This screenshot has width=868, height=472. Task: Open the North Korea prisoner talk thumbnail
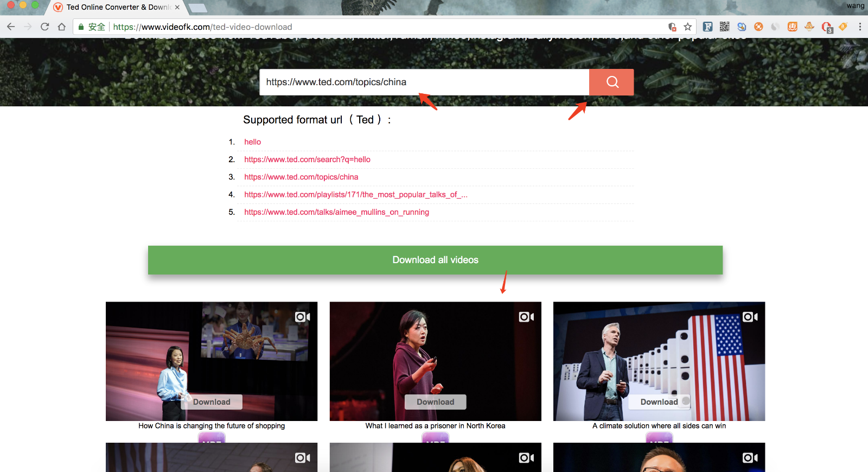point(436,361)
